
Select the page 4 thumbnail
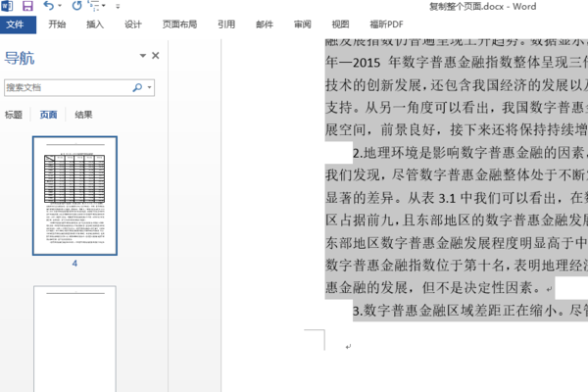74,195
